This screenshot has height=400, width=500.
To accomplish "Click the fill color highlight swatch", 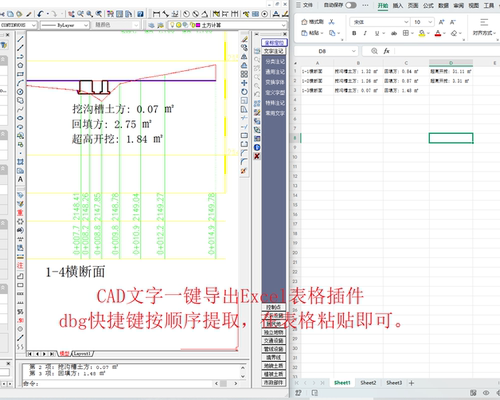I will (422, 33).
